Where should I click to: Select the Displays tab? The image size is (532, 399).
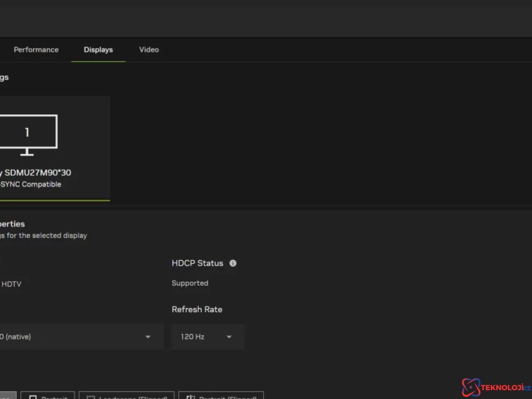[98, 49]
